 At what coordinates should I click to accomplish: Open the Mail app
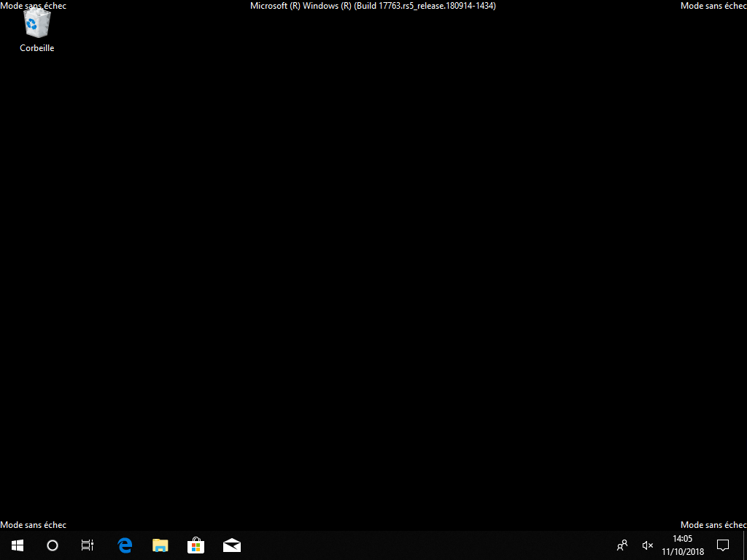(231, 545)
